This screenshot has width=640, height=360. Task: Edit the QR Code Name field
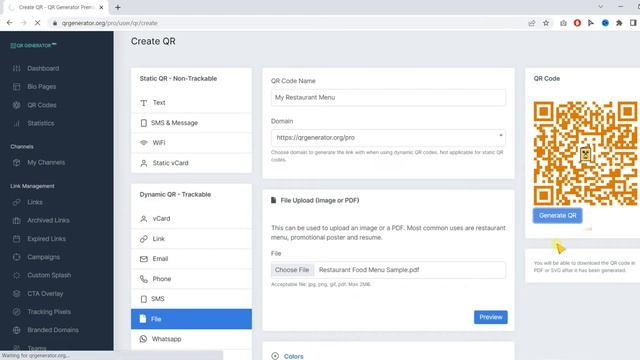(388, 98)
